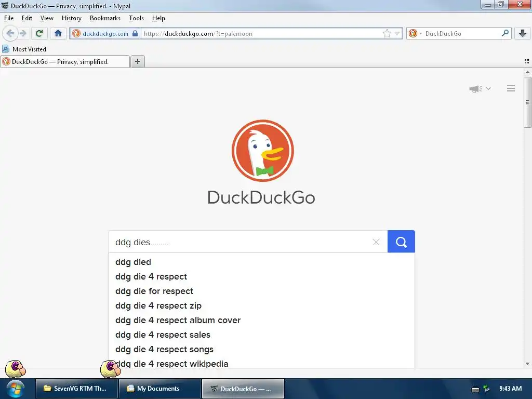Bookmark this page with the star icon

point(387,33)
